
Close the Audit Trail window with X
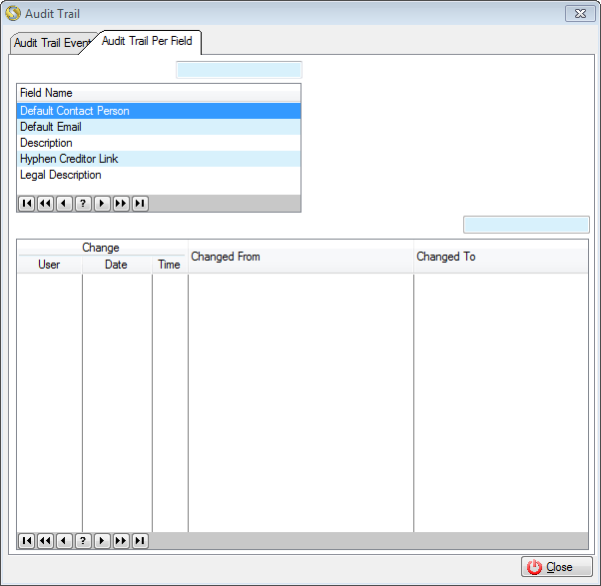click(x=580, y=13)
